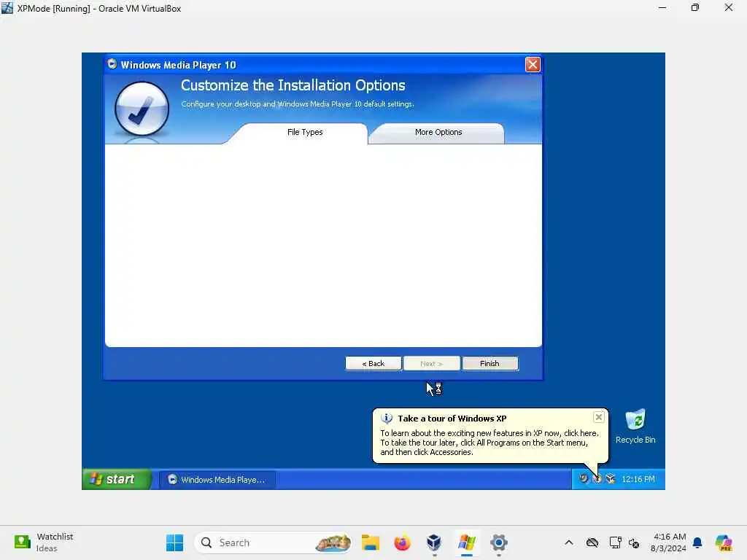Dismiss the Windows XP tour balloon

[x=598, y=418]
